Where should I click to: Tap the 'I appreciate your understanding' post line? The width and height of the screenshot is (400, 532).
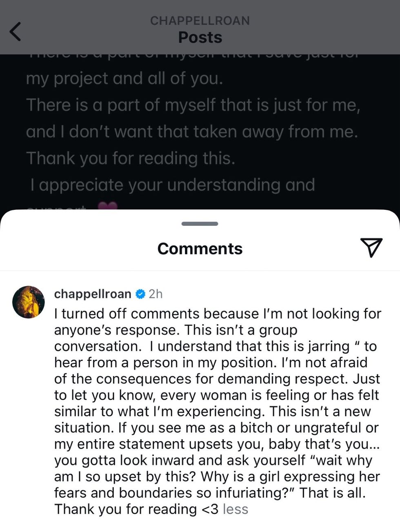click(x=172, y=185)
